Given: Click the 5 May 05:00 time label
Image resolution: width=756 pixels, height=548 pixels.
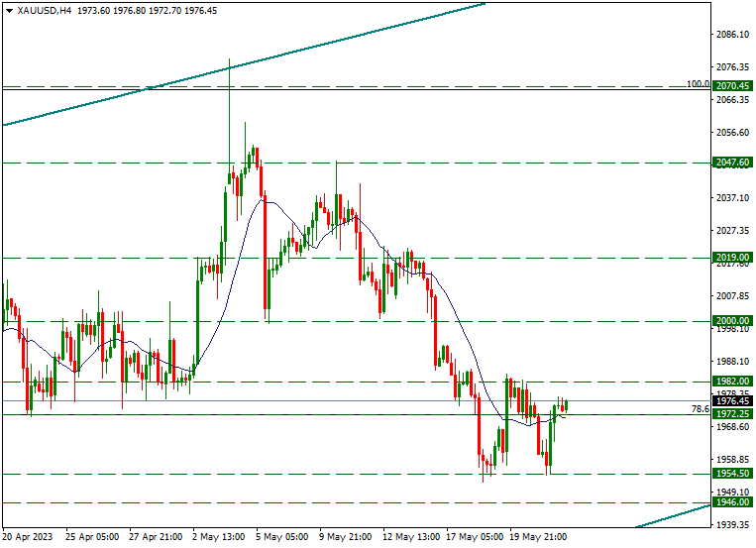Looking at the screenshot, I should [x=282, y=536].
